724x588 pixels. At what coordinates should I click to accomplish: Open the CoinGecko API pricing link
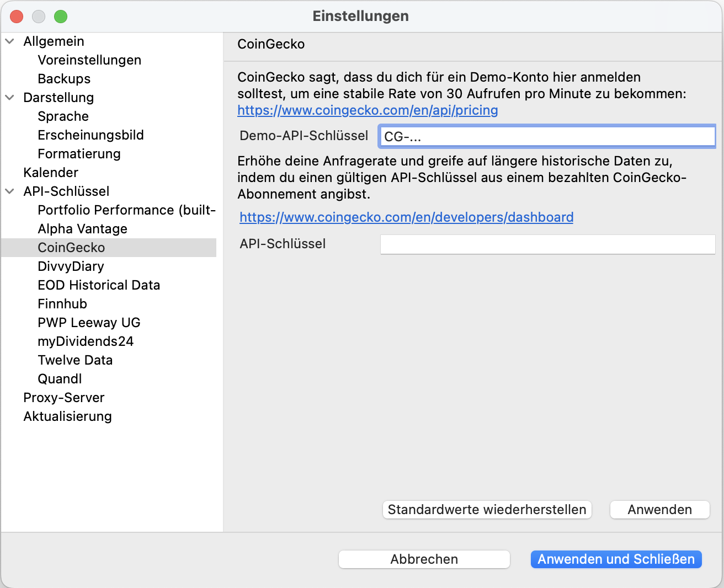coord(368,110)
